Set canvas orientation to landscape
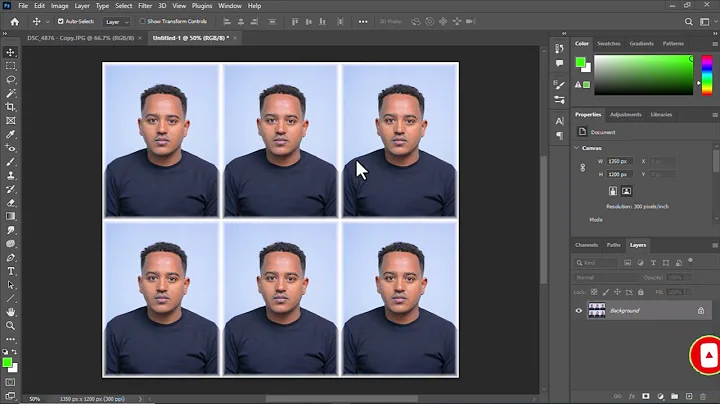The image size is (720, 404). coord(626,191)
